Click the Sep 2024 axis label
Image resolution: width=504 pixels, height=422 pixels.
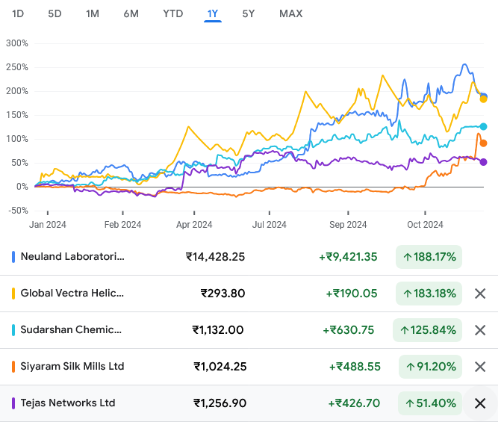coord(348,225)
